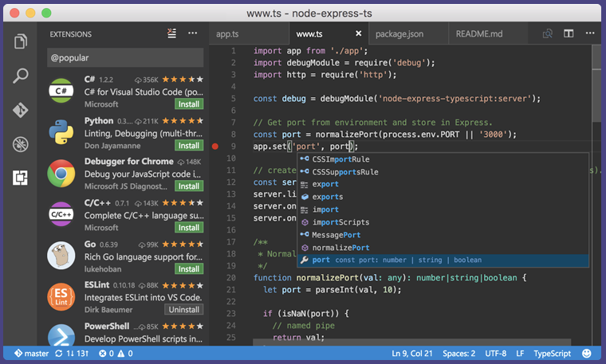Open the Source Control git icon
Viewport: 606px width, 364px height.
[21, 110]
